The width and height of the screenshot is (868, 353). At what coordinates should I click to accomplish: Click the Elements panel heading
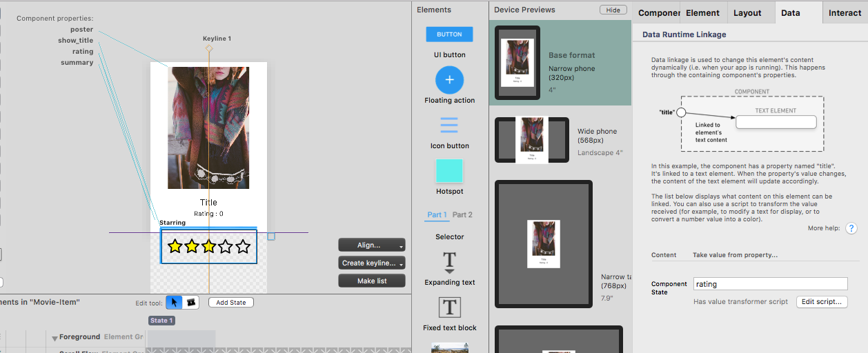pos(434,10)
